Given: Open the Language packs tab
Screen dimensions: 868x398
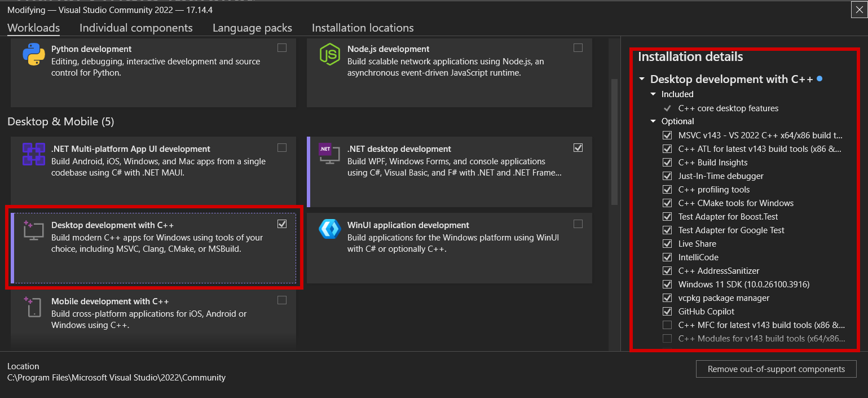Looking at the screenshot, I should (252, 28).
